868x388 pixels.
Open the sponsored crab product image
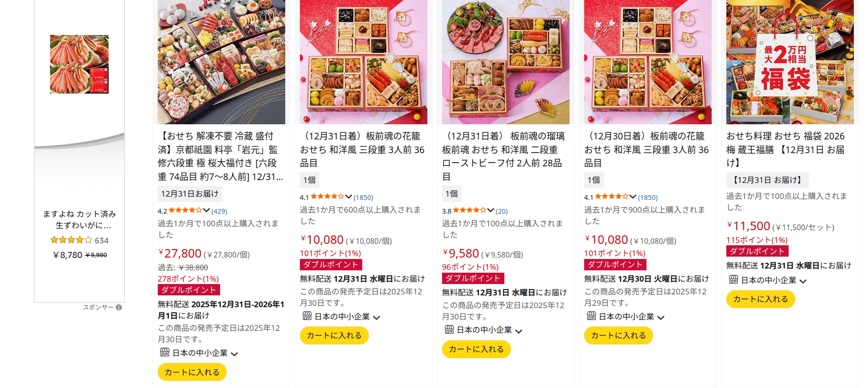coord(79,64)
